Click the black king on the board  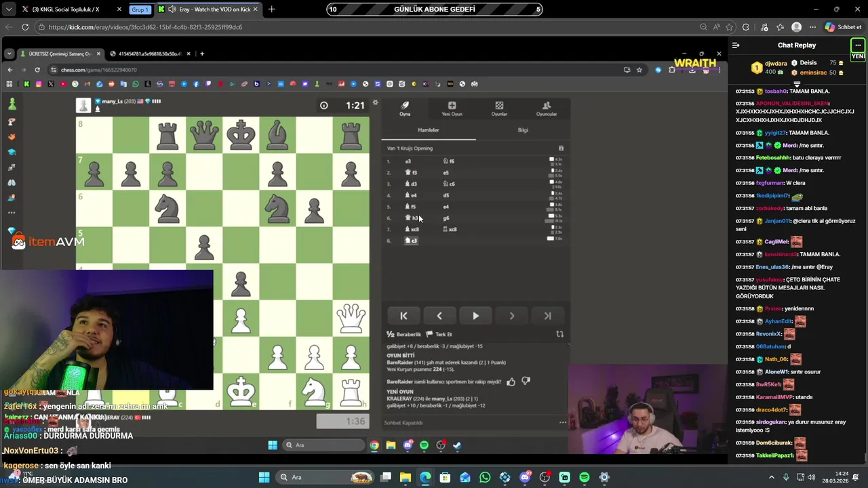click(x=241, y=136)
